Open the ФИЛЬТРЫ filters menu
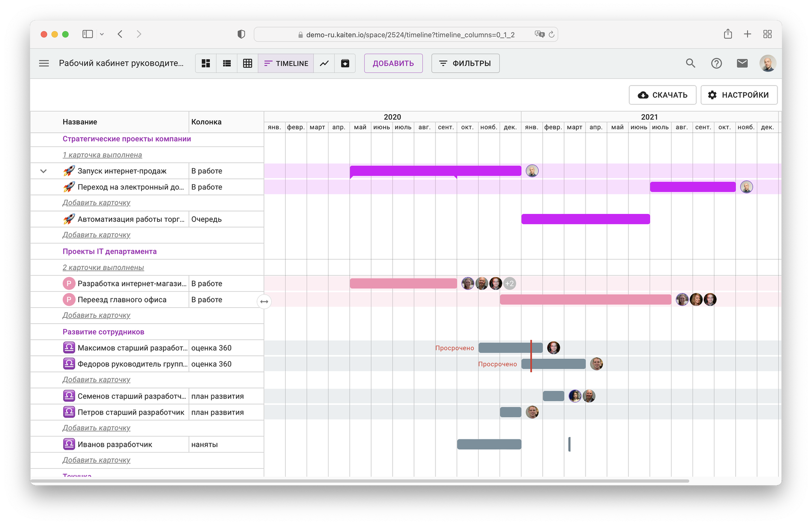 tap(466, 63)
